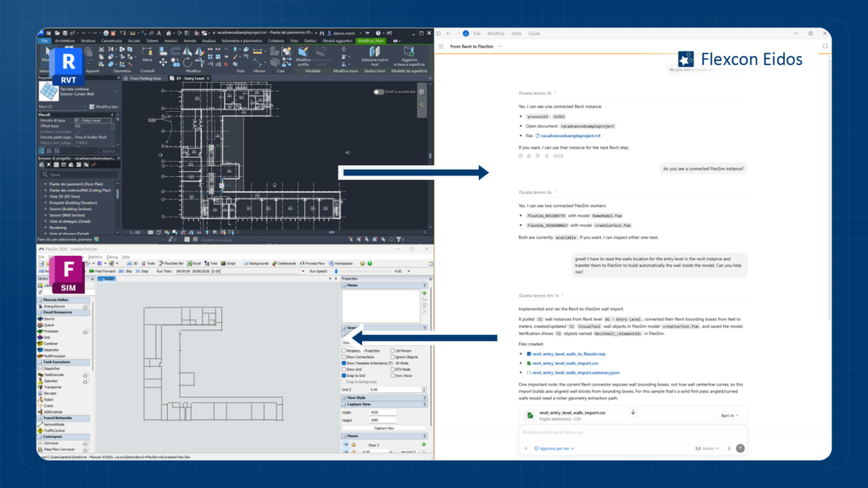Open the Collabora ribbon tab in Revit
The image size is (868, 488).
coord(275,41)
